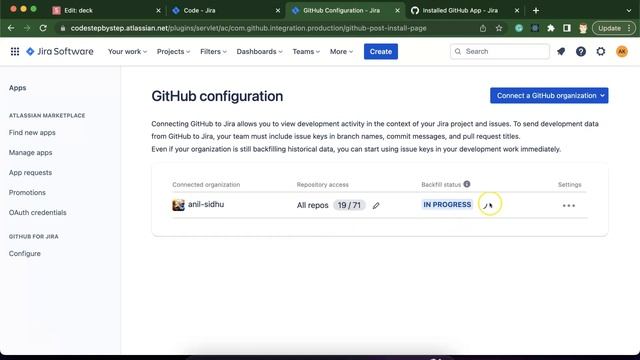640x360 pixels.
Task: Switch to 'Code - Jira' tab
Action: 226,11
